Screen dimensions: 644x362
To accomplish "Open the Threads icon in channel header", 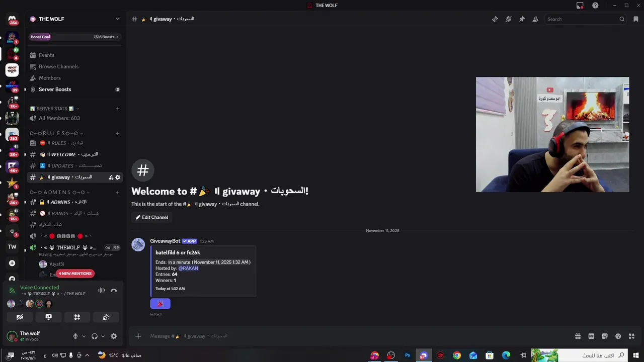I will coord(495,19).
